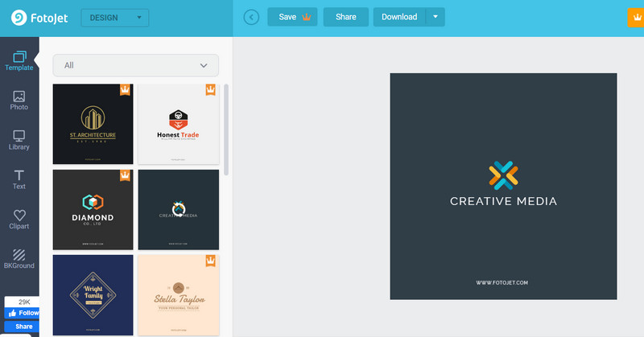Click the Download button

tap(399, 17)
